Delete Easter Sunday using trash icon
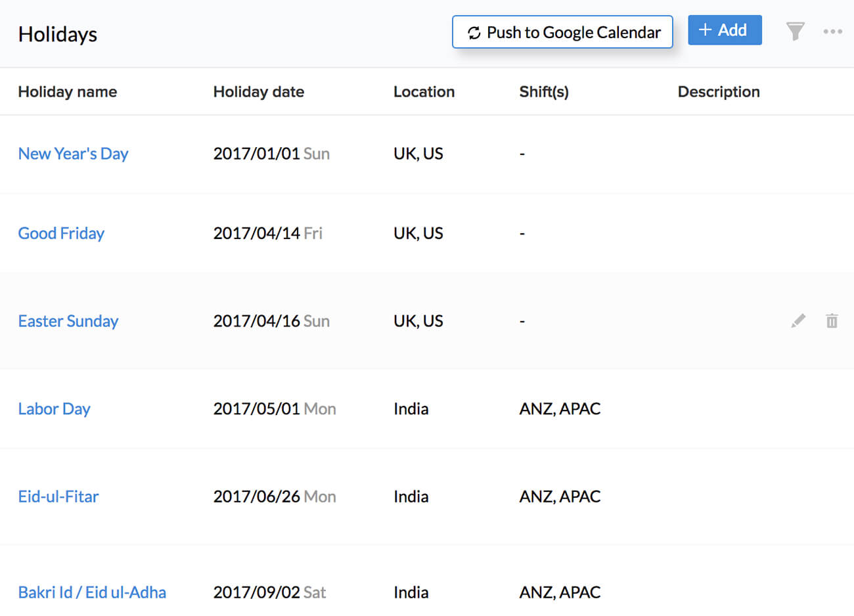The width and height of the screenshot is (854, 616). click(832, 320)
